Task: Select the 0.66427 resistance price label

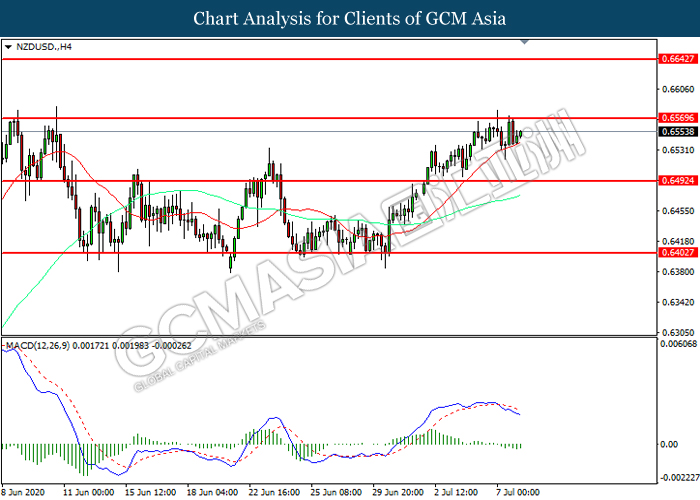Action: [x=678, y=59]
